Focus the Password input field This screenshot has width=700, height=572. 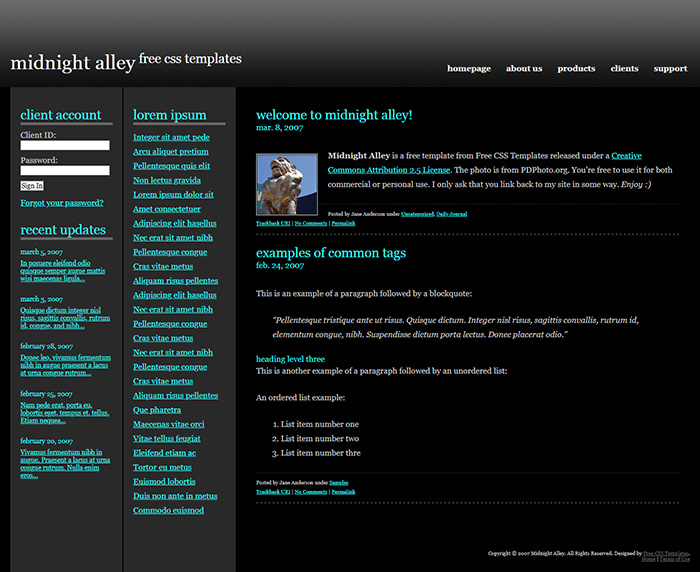[x=65, y=170]
